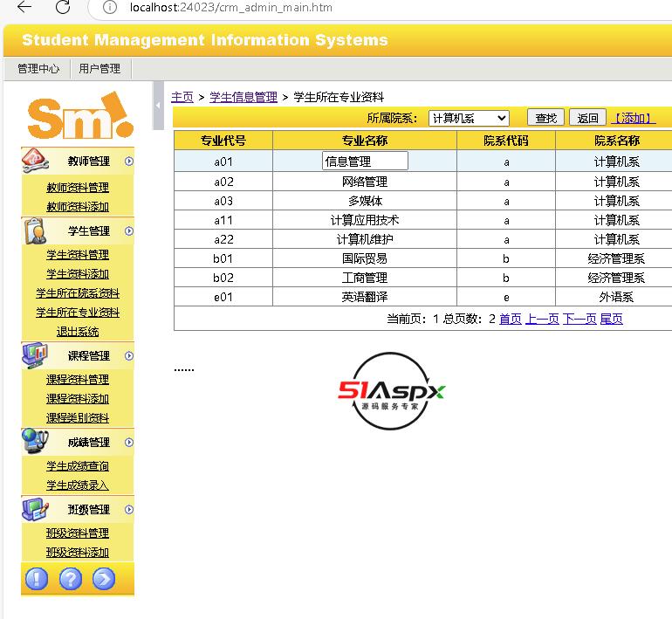Click the 成绩管理 globe section icon
672x619 pixels.
pyautogui.click(x=34, y=442)
